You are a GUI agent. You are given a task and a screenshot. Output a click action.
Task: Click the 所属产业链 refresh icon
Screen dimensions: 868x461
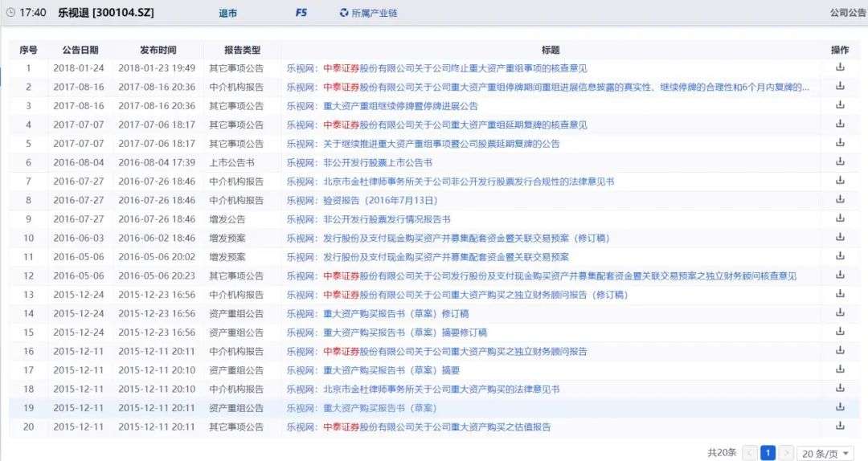pyautogui.click(x=344, y=12)
